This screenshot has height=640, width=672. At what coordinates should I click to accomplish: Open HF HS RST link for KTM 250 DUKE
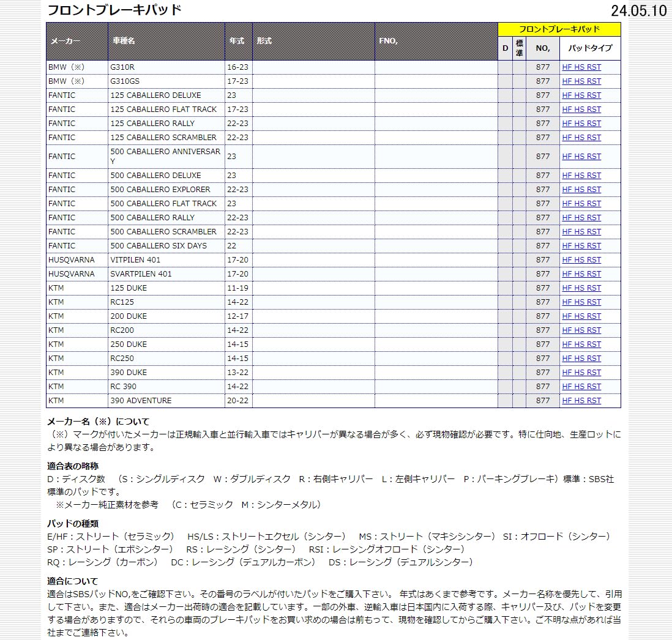point(581,344)
